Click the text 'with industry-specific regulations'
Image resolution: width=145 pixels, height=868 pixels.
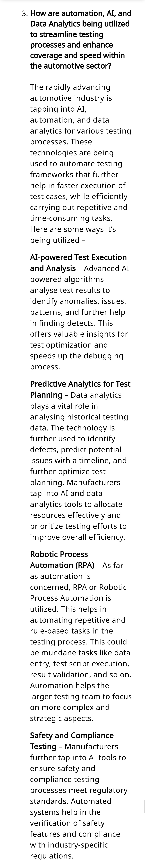pos(69,850)
